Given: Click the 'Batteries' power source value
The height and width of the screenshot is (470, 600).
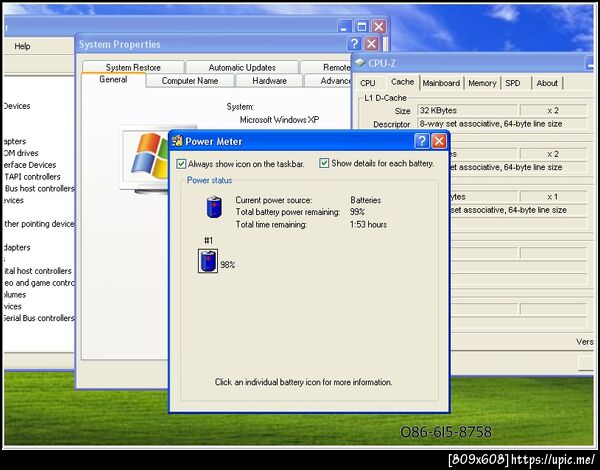Looking at the screenshot, I should click(x=365, y=200).
